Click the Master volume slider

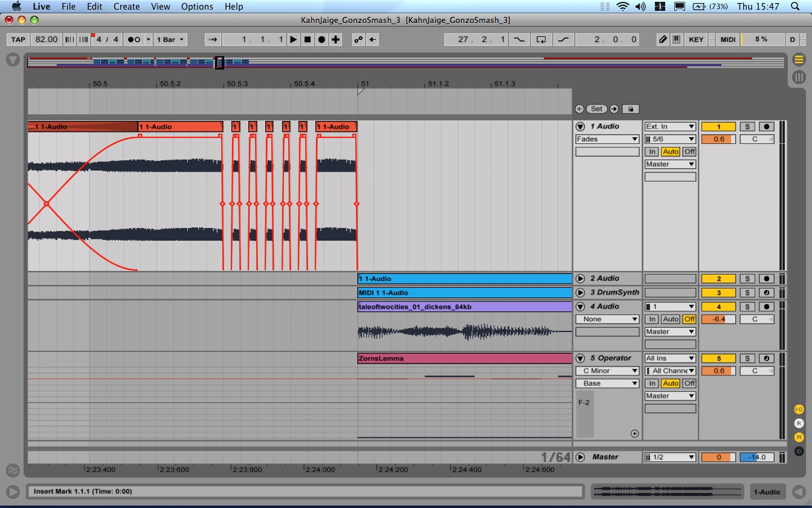[718, 457]
